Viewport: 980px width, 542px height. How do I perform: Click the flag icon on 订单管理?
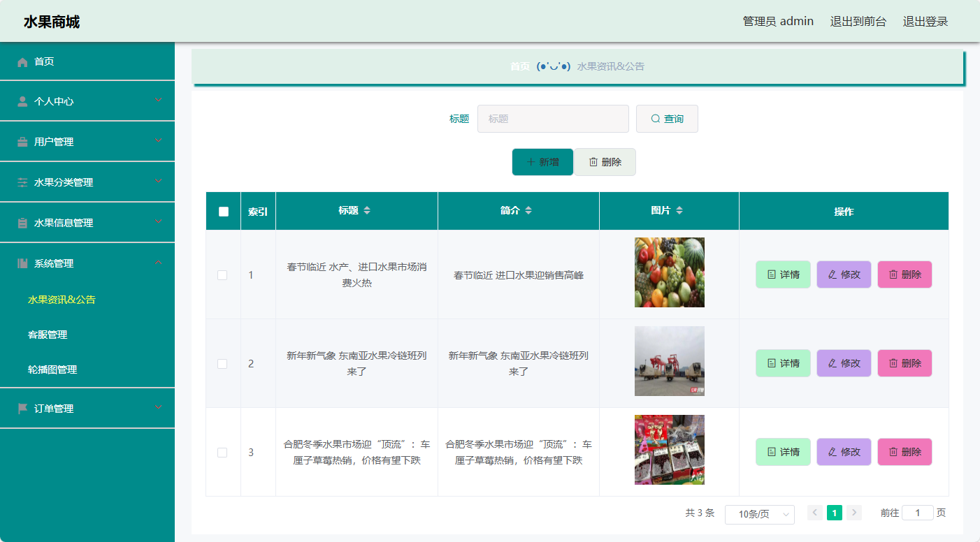(22, 409)
